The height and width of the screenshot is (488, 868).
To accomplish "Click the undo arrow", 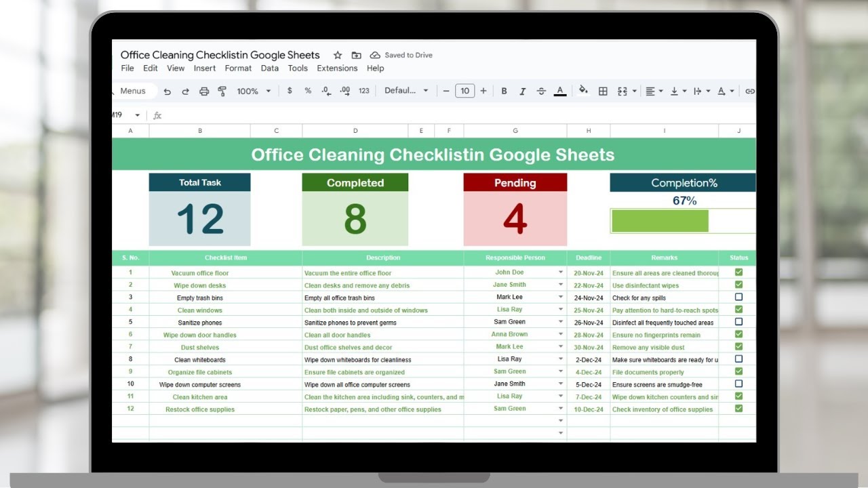I will tap(167, 91).
